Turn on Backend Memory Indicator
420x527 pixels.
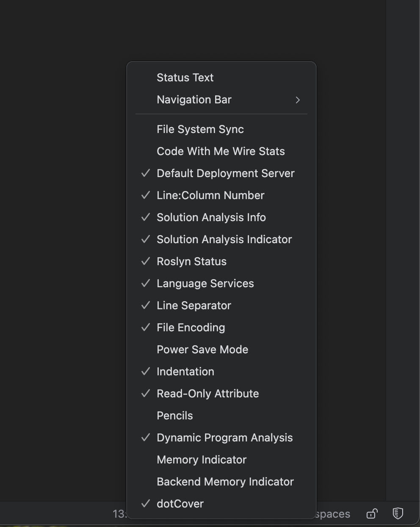225,482
